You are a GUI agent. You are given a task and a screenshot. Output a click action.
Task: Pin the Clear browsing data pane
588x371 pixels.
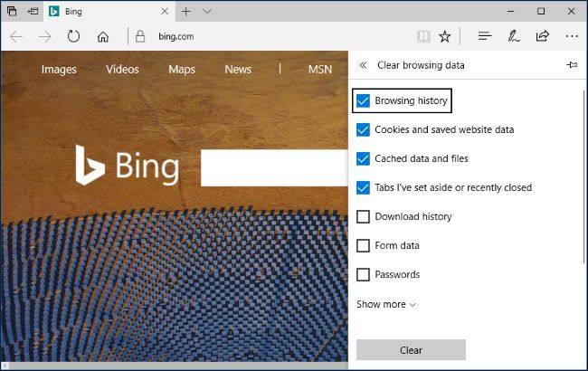(x=572, y=65)
